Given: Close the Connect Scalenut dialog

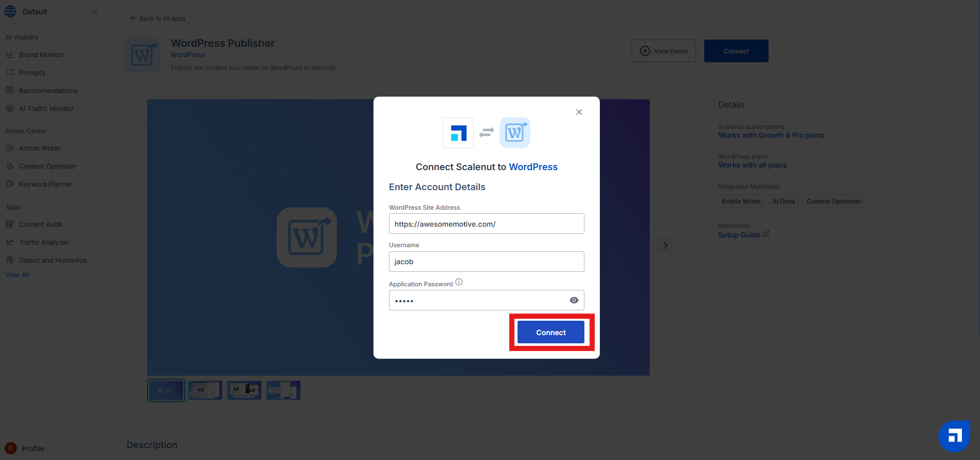Looking at the screenshot, I should pyautogui.click(x=579, y=112).
